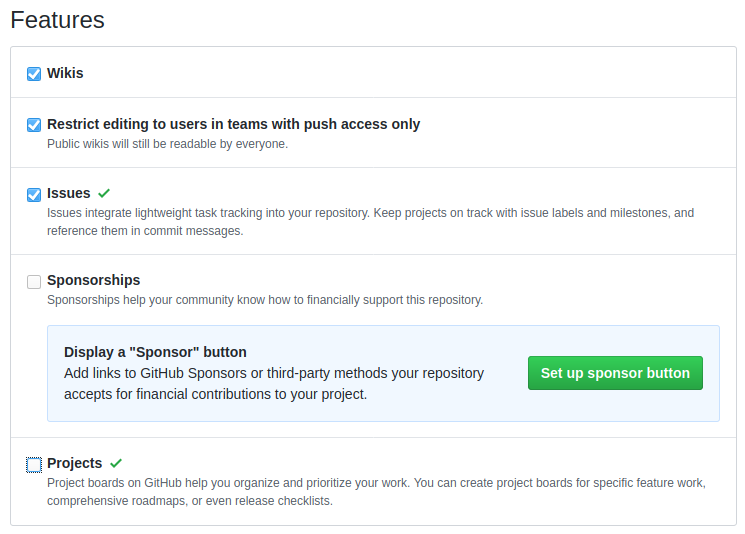Screen dimensions: 745x534
Task: Click the green checkmark beside Projects
Action: [116, 463]
